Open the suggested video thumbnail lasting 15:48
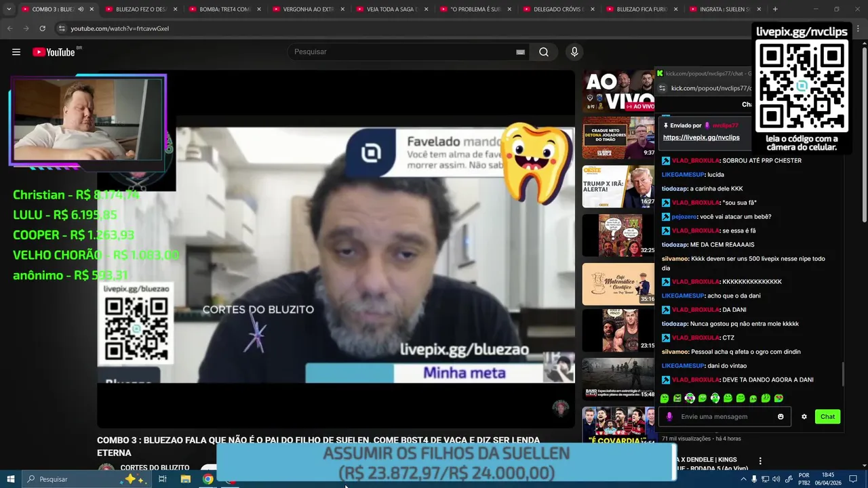Viewport: 868px width, 488px height. [618, 379]
